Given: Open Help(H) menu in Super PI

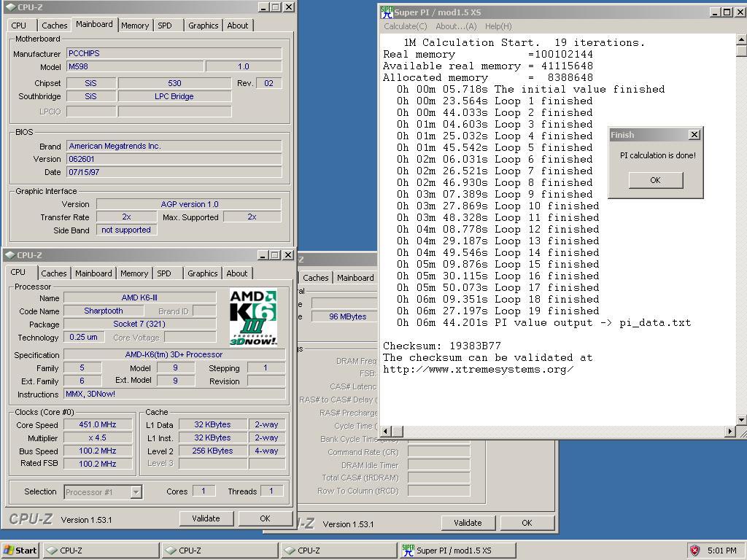Looking at the screenshot, I should (498, 26).
